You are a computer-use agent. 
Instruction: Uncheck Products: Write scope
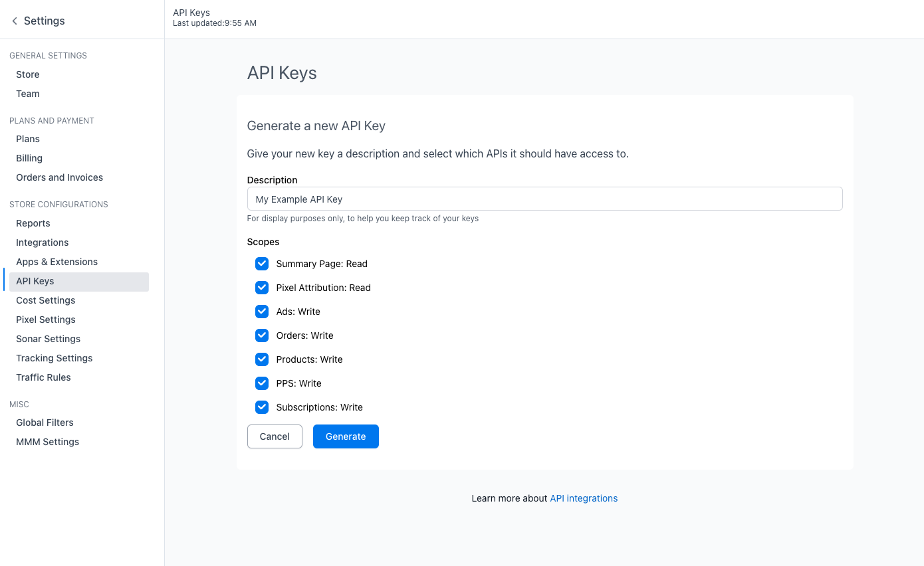(x=262, y=359)
